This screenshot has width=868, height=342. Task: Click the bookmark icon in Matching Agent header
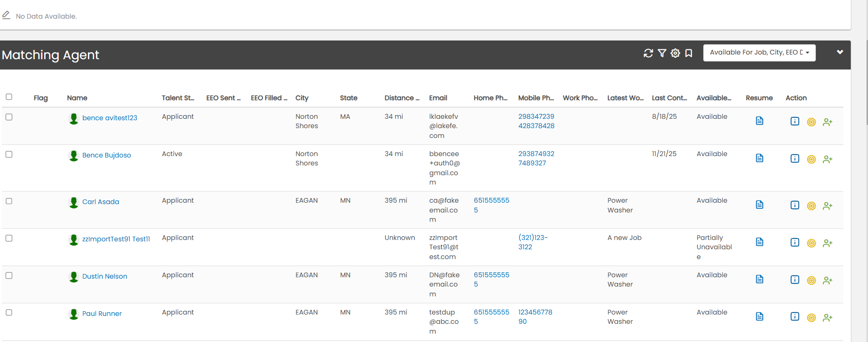pos(689,53)
